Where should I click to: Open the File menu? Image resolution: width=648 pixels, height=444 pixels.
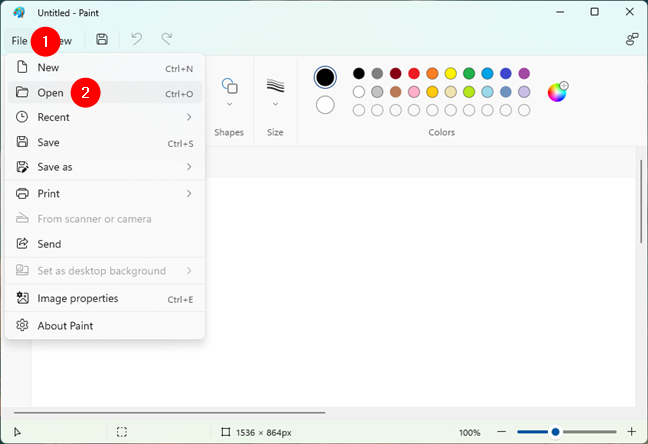19,41
